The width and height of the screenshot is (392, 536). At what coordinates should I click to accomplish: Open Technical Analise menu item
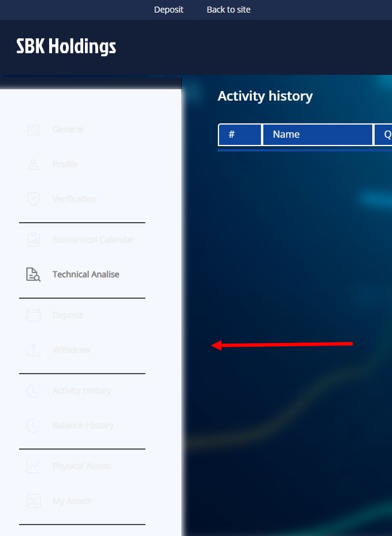tap(86, 274)
